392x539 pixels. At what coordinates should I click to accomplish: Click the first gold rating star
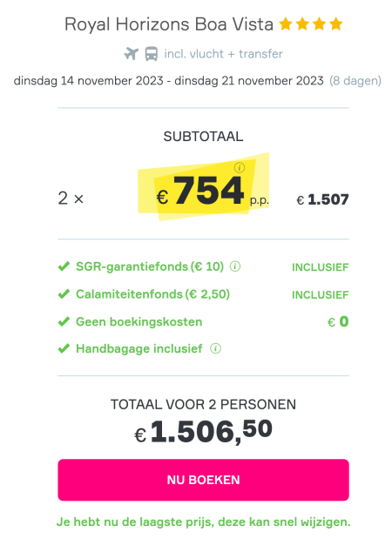tap(286, 24)
